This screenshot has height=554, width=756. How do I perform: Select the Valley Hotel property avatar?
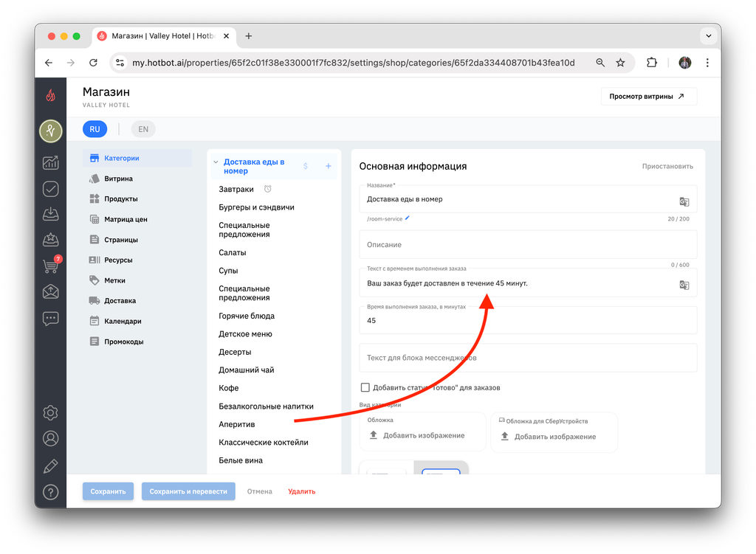[x=51, y=131]
